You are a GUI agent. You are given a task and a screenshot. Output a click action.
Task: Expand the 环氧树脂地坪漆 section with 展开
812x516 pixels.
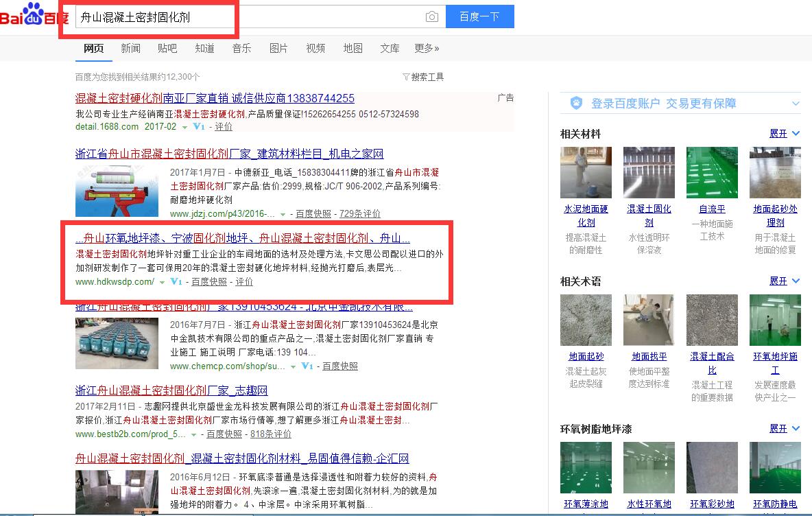(x=784, y=428)
